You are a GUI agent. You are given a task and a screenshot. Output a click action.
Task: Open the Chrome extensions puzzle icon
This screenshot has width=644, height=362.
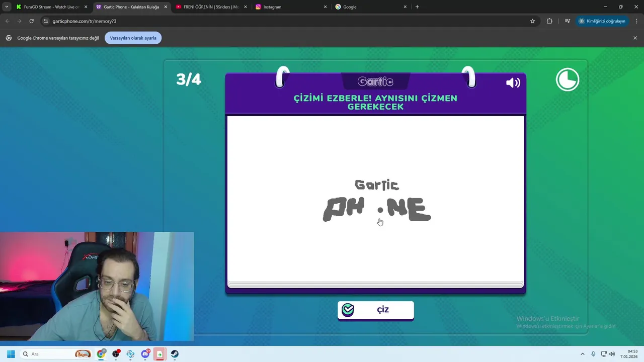tap(549, 21)
